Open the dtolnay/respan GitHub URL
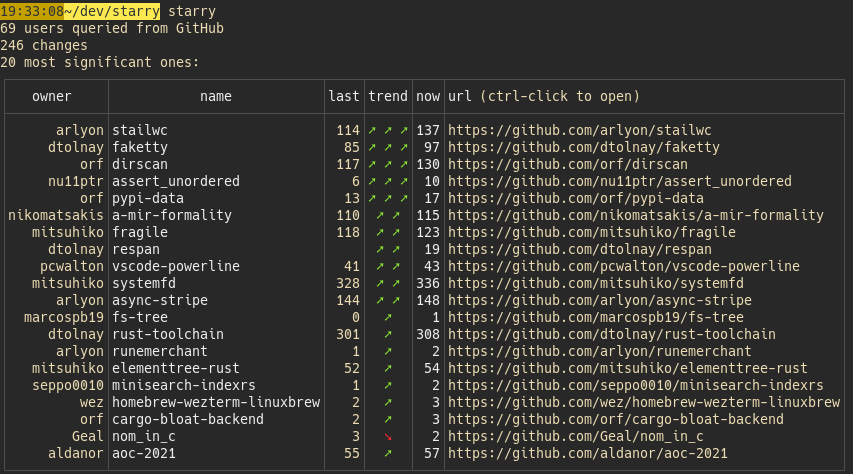The image size is (853, 474). click(x=579, y=249)
